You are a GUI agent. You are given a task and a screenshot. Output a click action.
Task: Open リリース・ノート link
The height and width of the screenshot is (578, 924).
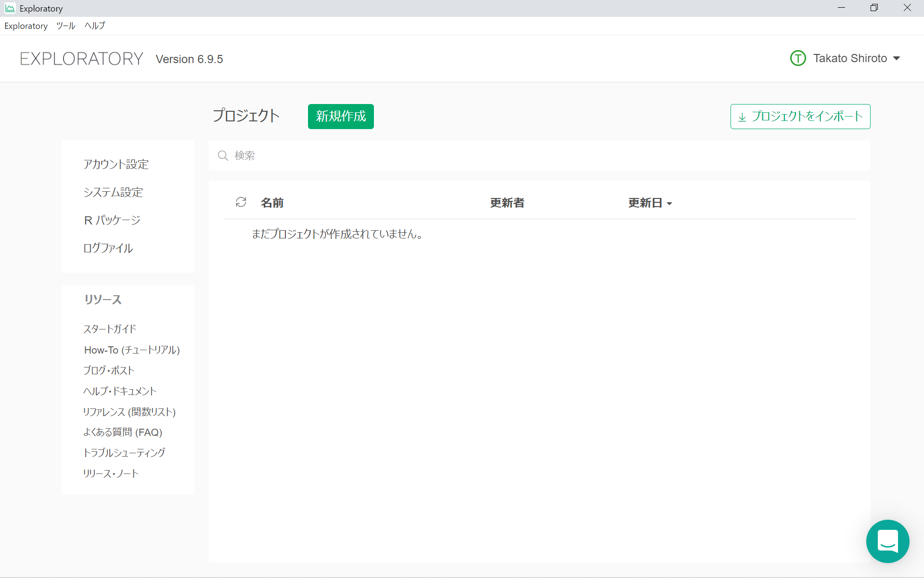tap(111, 473)
